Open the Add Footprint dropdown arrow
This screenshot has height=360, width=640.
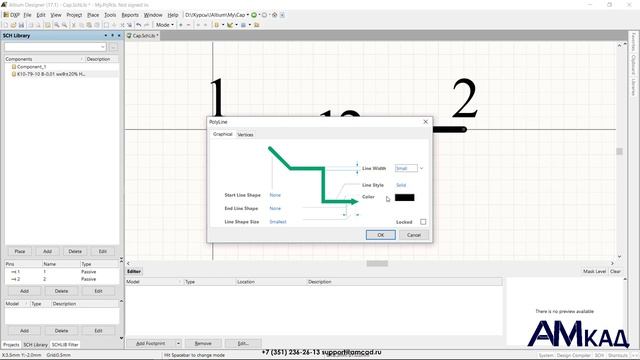tap(178, 343)
